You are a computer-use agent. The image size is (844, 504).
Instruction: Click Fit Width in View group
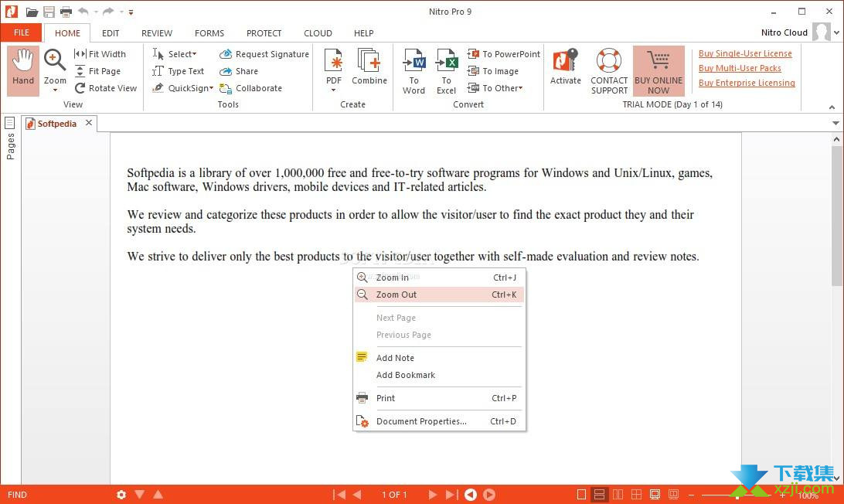pyautogui.click(x=100, y=54)
